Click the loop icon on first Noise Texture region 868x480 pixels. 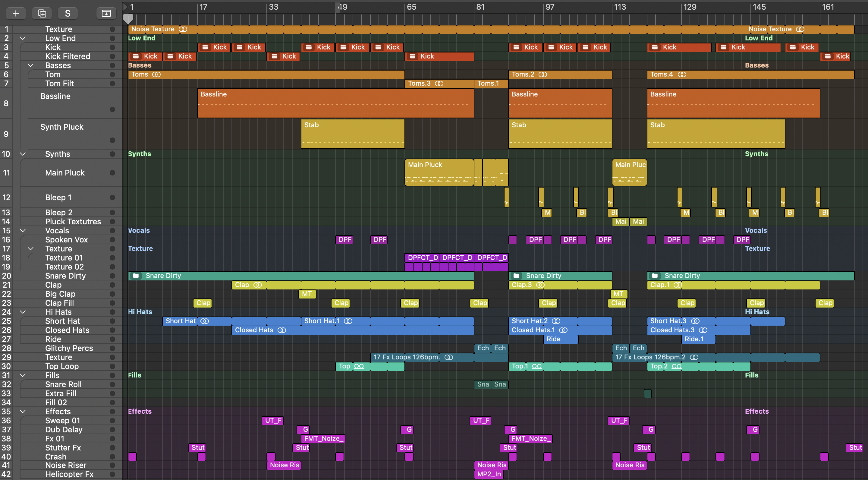click(183, 29)
